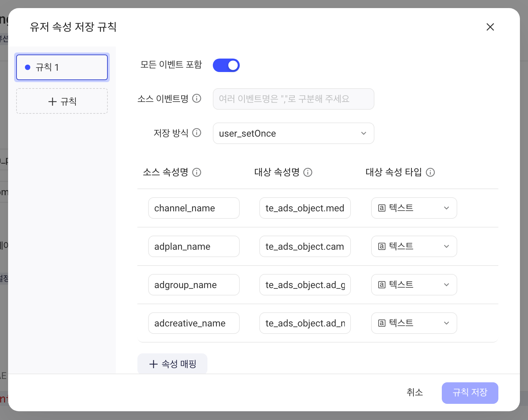The width and height of the screenshot is (528, 420).
Task: Open type dropdown in adcreative_name row
Action: coord(414,323)
